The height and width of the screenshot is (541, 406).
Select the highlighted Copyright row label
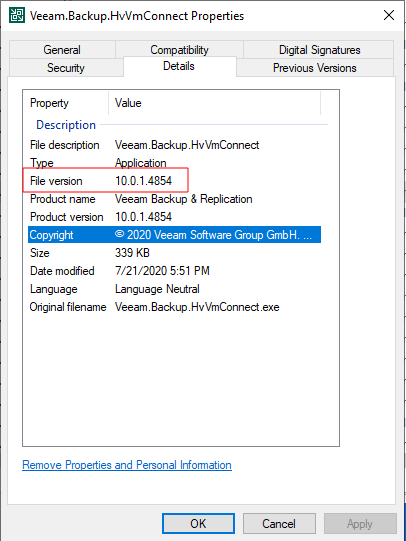(51, 235)
